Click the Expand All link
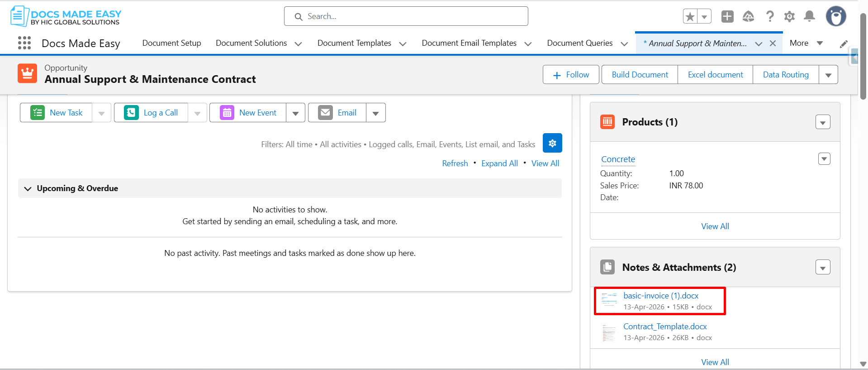The height and width of the screenshot is (370, 868). click(499, 163)
